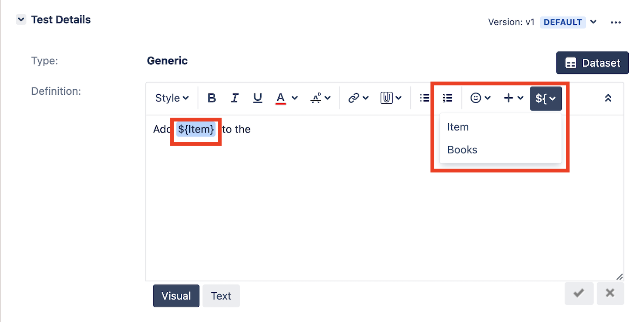Open the Style dropdown
This screenshot has width=644, height=322.
pyautogui.click(x=172, y=98)
